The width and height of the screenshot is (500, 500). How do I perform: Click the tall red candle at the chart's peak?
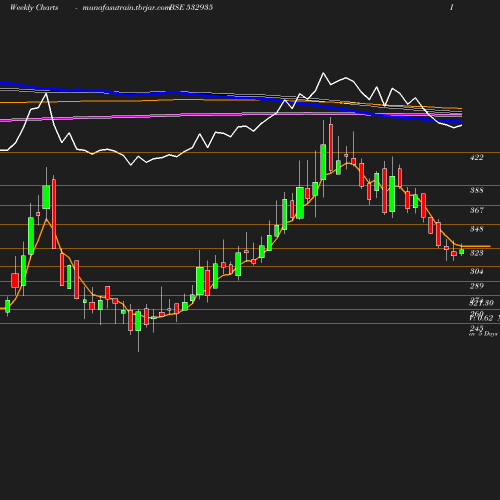(331, 147)
